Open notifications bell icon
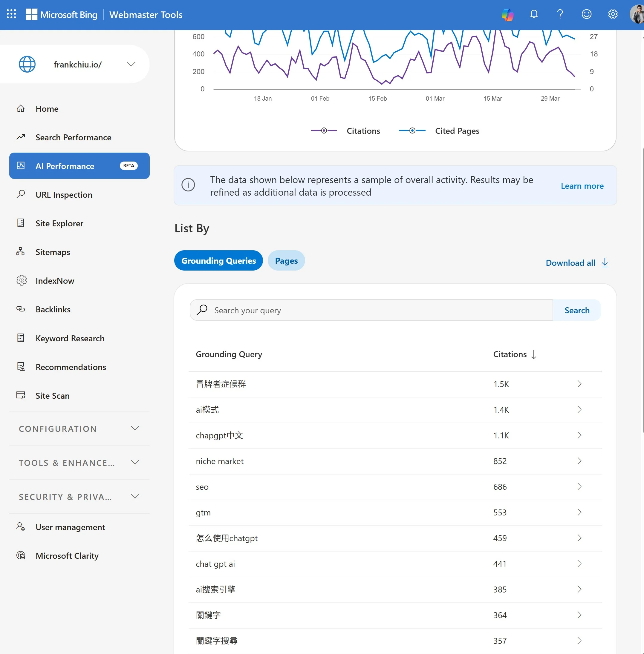Image resolution: width=644 pixels, height=654 pixels. [534, 14]
